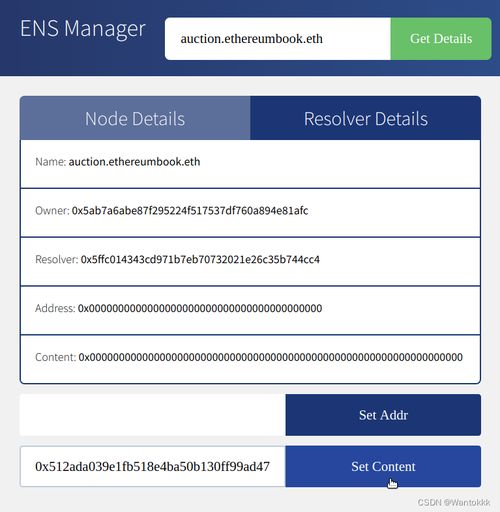Switch to the Node Details tab
Image resolution: width=500 pixels, height=512 pixels.
(135, 118)
